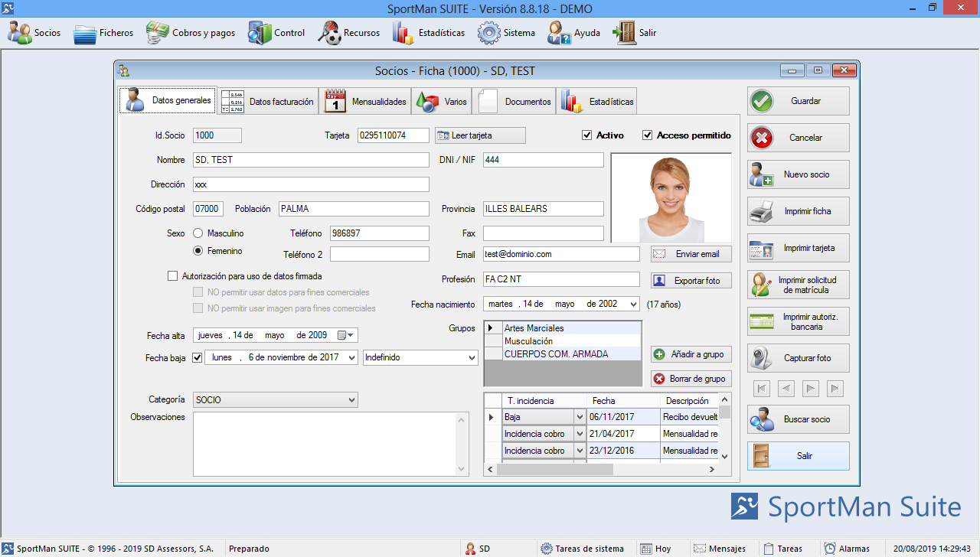Toggle the Acceso permitido checkbox

point(648,135)
